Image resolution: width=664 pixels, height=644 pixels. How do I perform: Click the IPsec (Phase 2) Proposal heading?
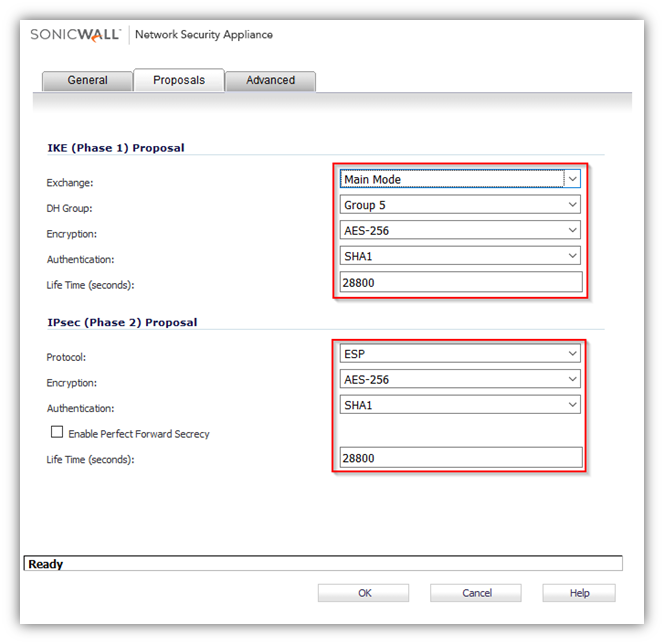[x=122, y=322]
